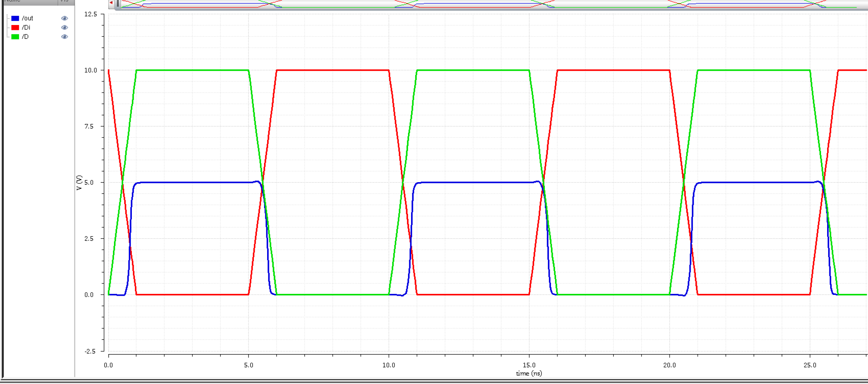The width and height of the screenshot is (868, 384).
Task: Grab the grip handle of overview scrollbar
Action: point(118,3)
